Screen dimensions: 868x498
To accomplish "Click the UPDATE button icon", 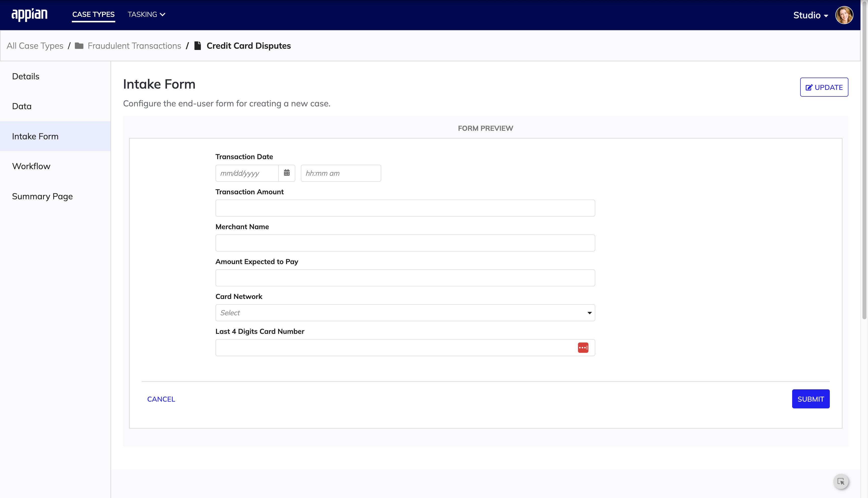I will coord(809,86).
